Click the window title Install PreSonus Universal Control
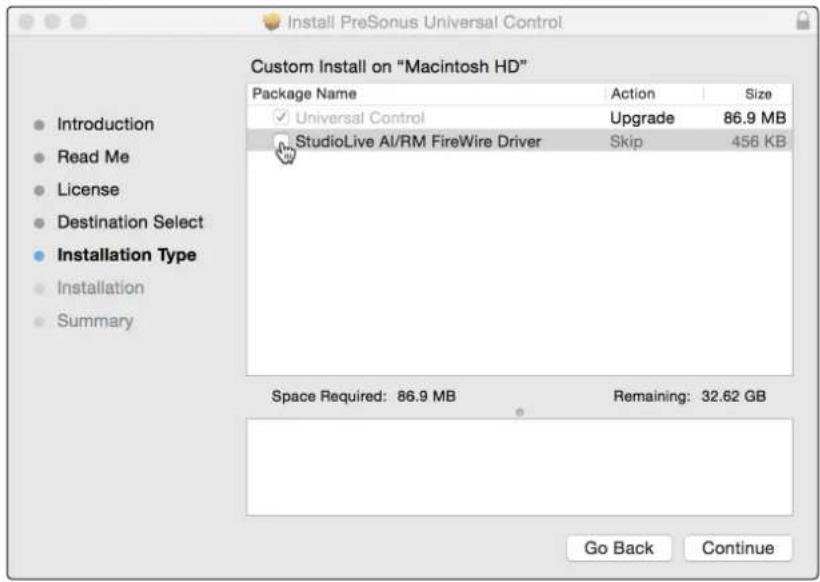 click(425, 22)
